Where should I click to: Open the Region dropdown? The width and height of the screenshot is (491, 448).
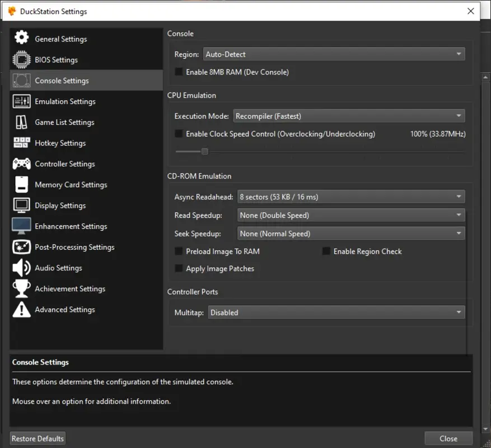click(x=334, y=54)
